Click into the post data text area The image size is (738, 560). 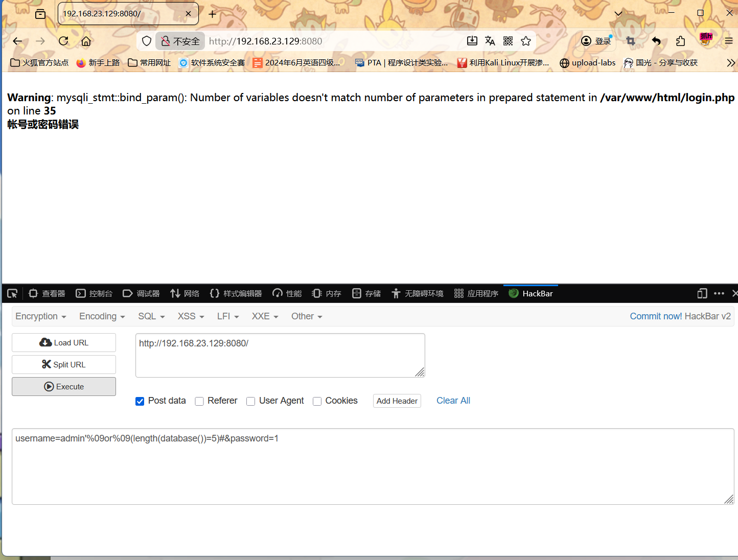tap(372, 470)
